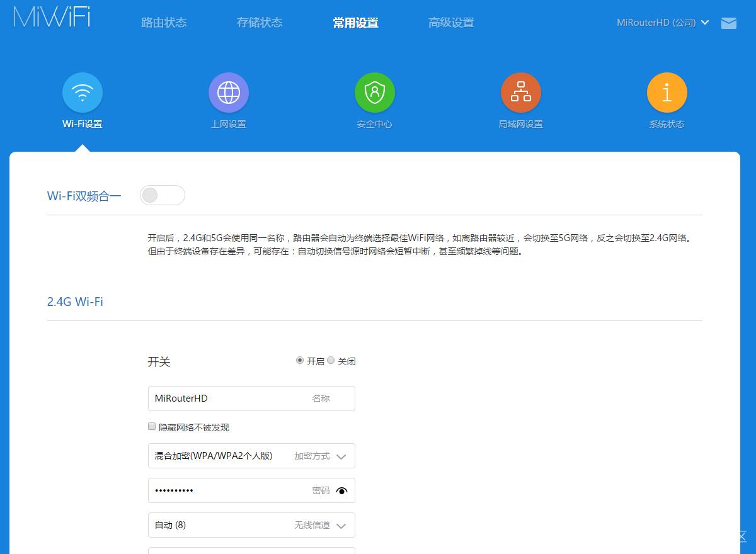
Task: Switch to the 路由状态 tab
Action: point(164,23)
